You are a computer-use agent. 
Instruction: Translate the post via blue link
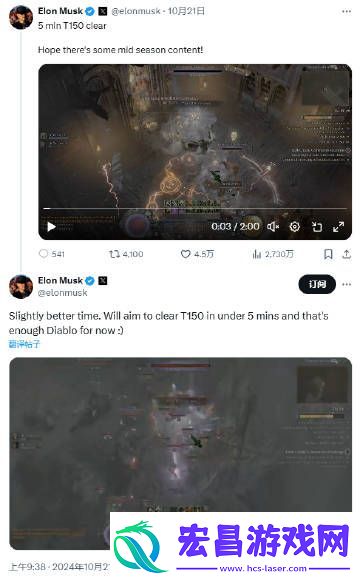tap(24, 344)
